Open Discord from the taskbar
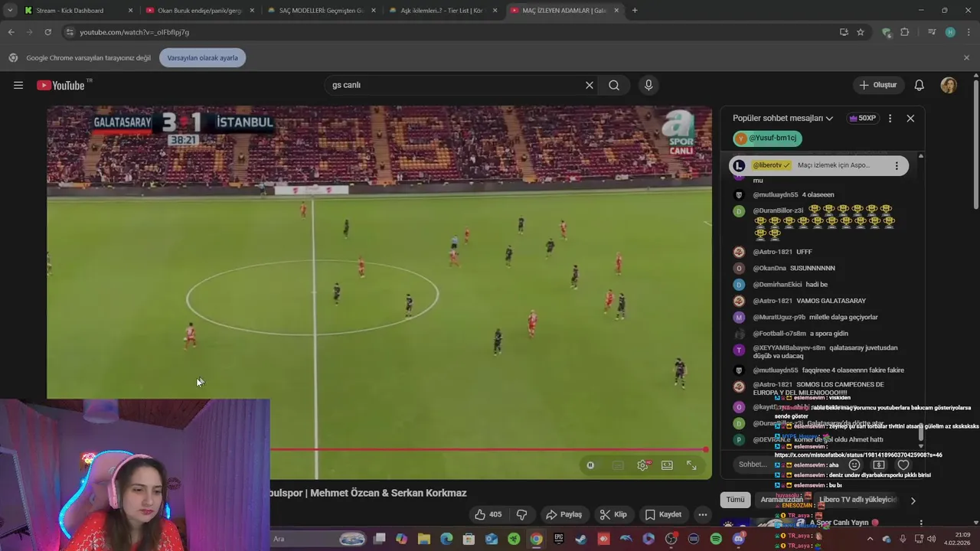 [738, 539]
